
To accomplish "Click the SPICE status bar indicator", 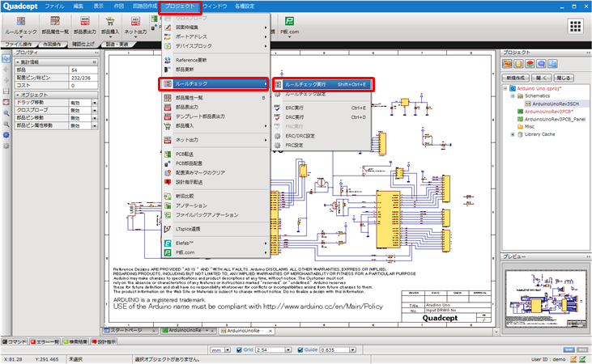I will point(582,349).
